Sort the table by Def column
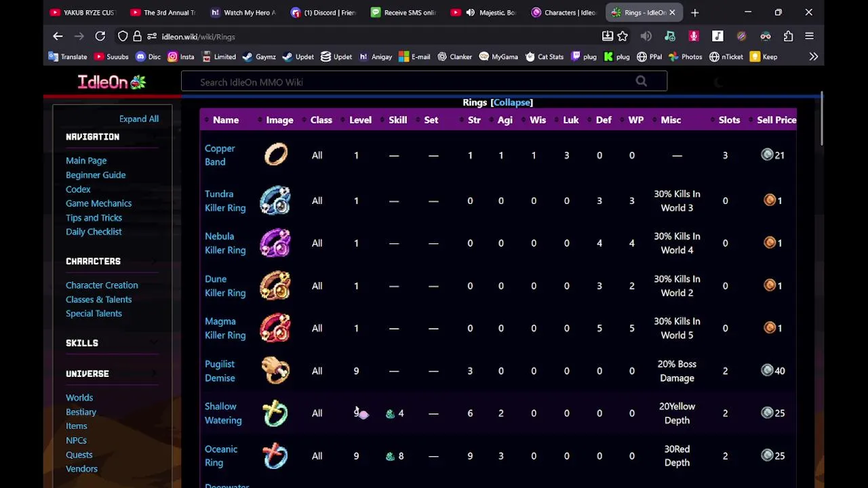Viewport: 868px width, 488px height. (604, 120)
